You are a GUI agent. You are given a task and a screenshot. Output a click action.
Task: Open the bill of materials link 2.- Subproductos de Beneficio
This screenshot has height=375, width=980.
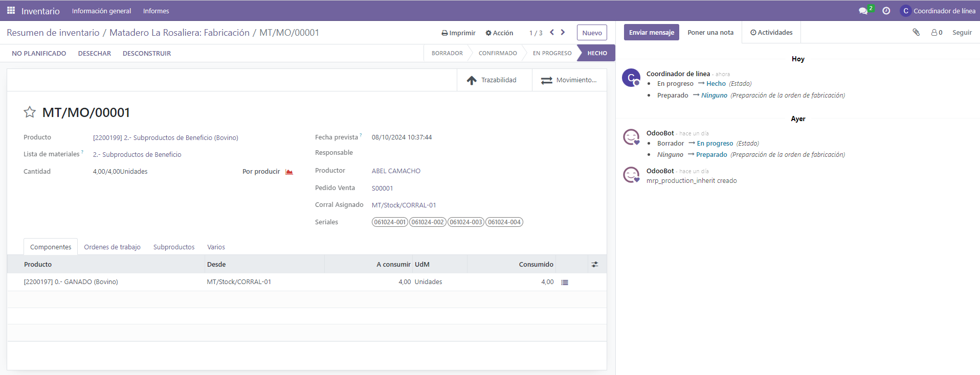137,154
